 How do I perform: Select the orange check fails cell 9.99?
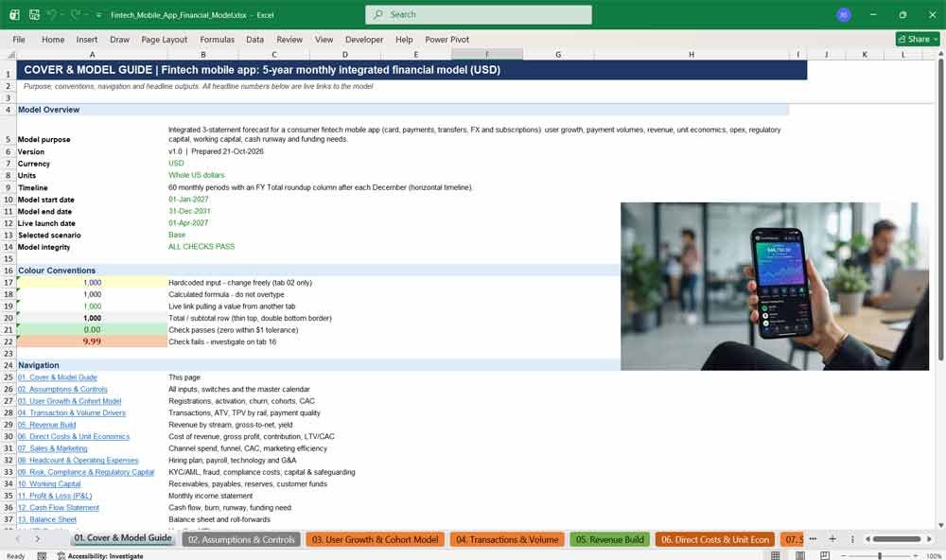[x=92, y=341]
